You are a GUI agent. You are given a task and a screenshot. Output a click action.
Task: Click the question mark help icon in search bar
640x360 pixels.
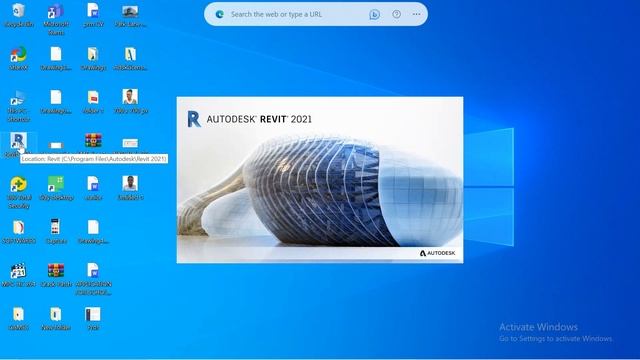point(396,14)
